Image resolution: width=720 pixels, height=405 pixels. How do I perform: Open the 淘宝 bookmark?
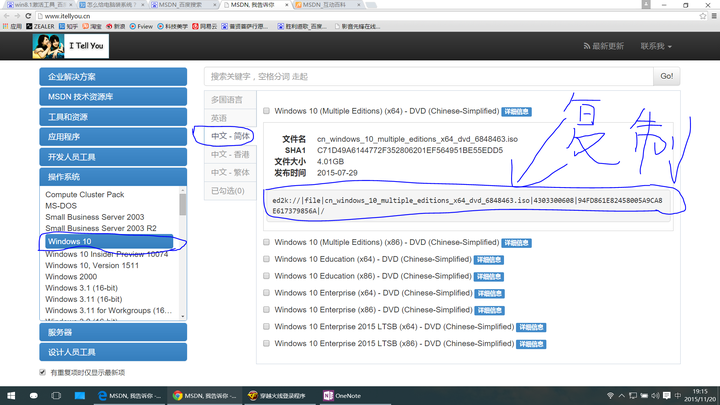pyautogui.click(x=92, y=26)
